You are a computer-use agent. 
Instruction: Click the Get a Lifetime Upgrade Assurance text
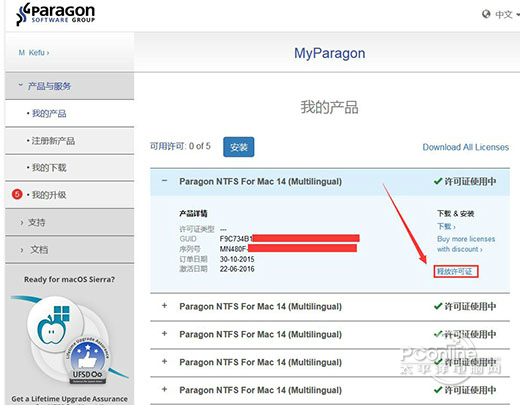click(70, 399)
